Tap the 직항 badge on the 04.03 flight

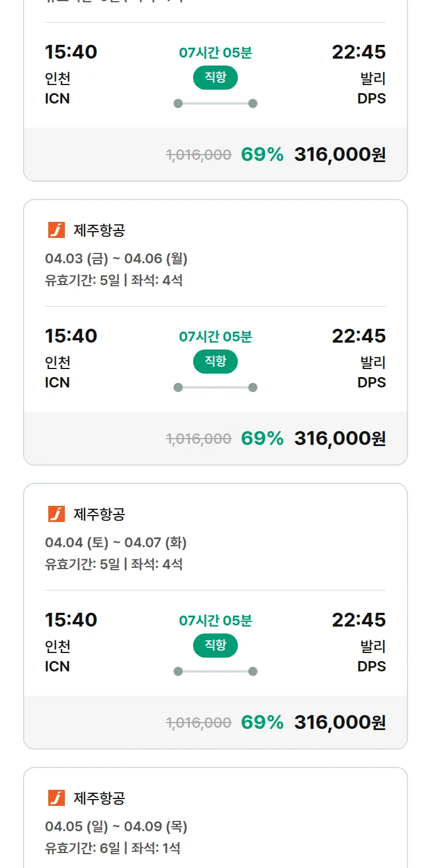click(x=215, y=362)
